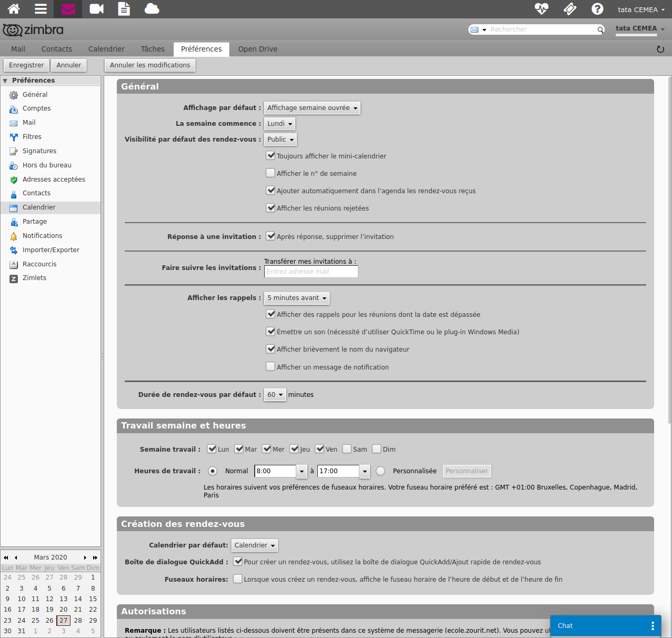Select Personnalisée work hours radio button
672x638 pixels.
[x=380, y=471]
